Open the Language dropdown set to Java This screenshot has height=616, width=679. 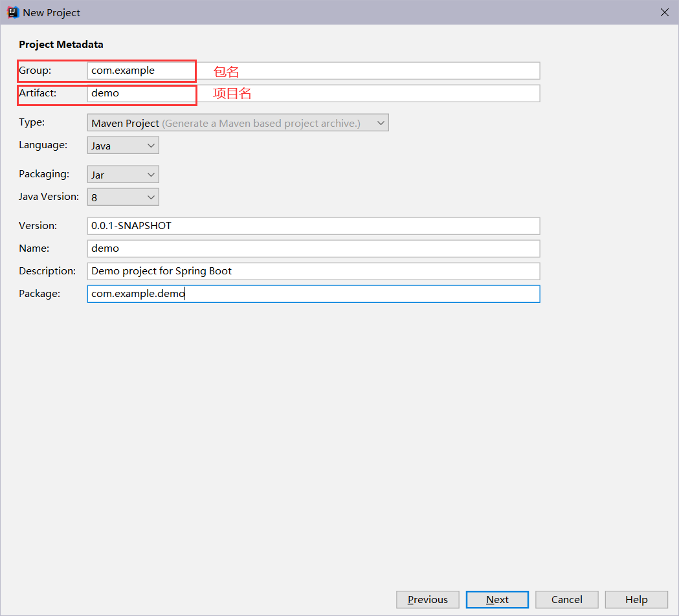tap(123, 146)
